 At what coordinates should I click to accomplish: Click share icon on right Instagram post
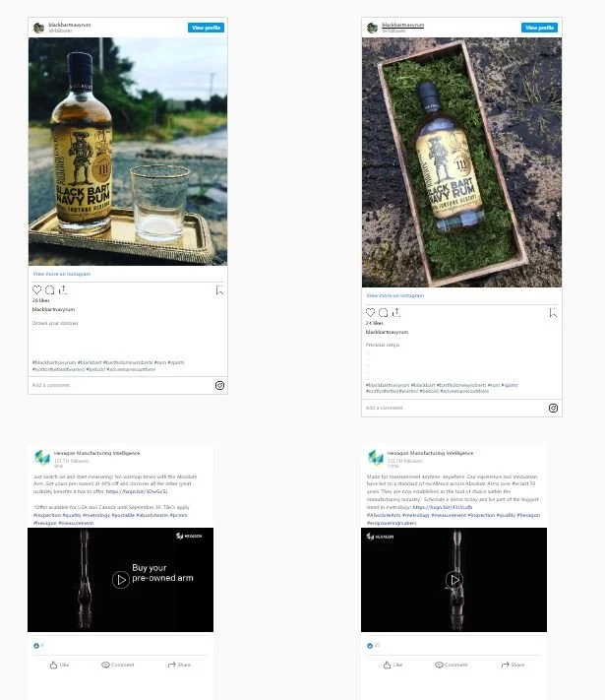pos(396,312)
